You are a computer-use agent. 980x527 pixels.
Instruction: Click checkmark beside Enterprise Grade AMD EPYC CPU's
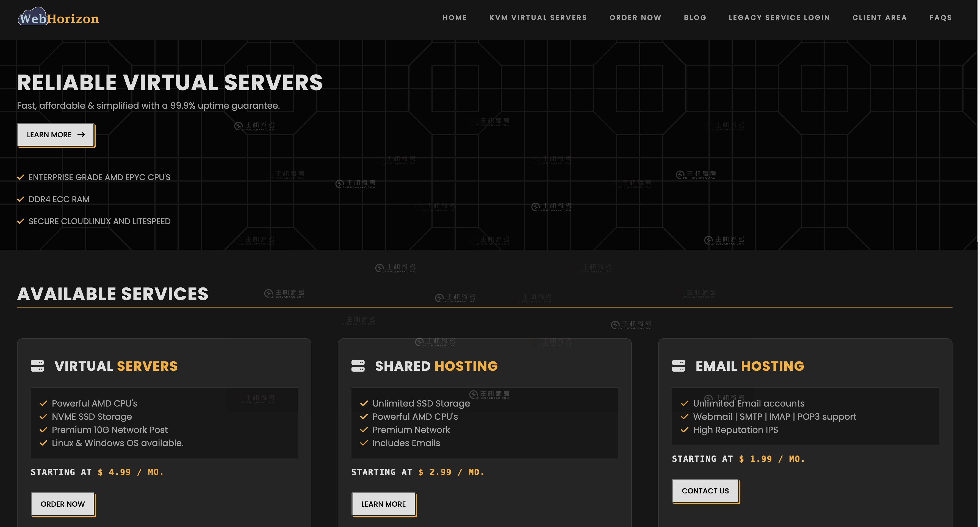pos(21,177)
